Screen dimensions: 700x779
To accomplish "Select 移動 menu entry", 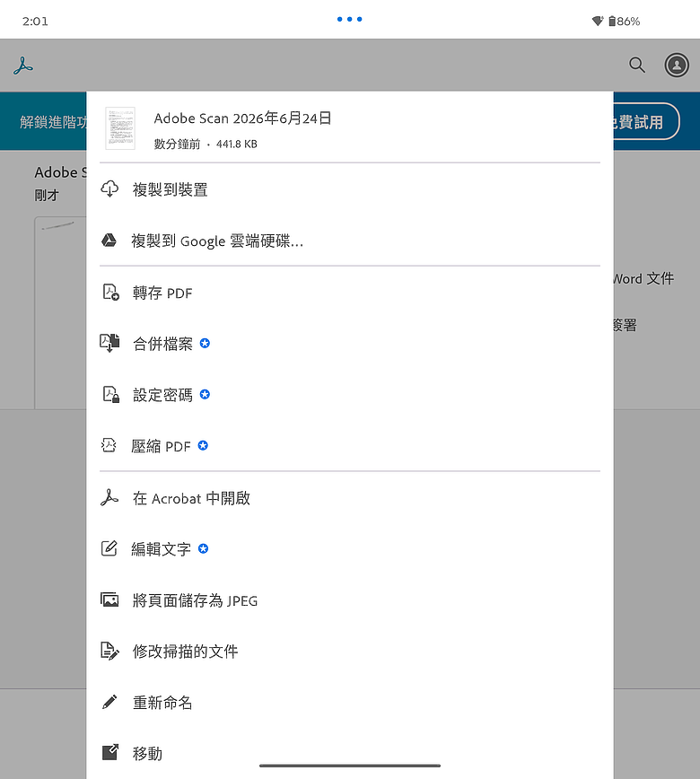I will [x=350, y=753].
